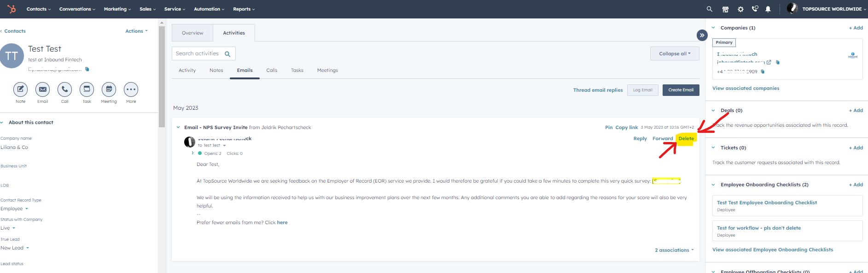Click the Delete link on email
The height and width of the screenshot is (273, 868).
click(686, 139)
